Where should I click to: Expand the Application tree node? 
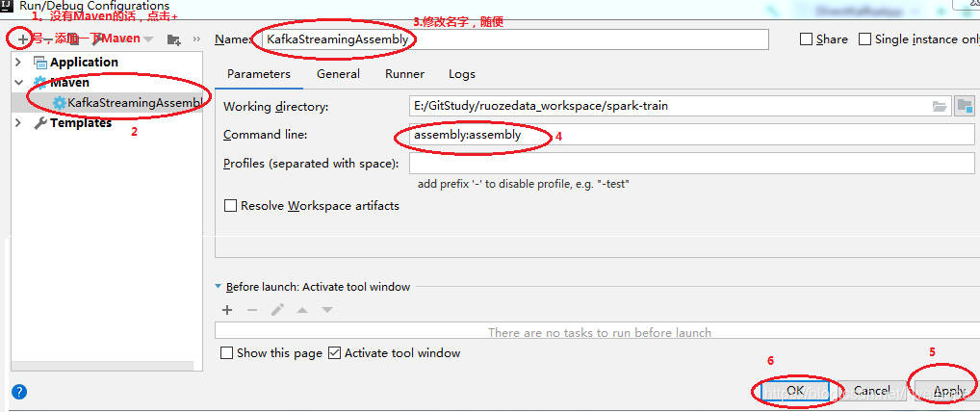[x=18, y=62]
